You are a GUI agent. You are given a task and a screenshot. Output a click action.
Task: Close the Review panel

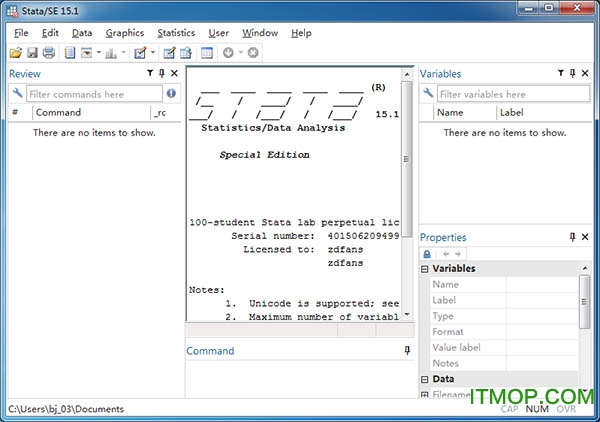tap(174, 73)
